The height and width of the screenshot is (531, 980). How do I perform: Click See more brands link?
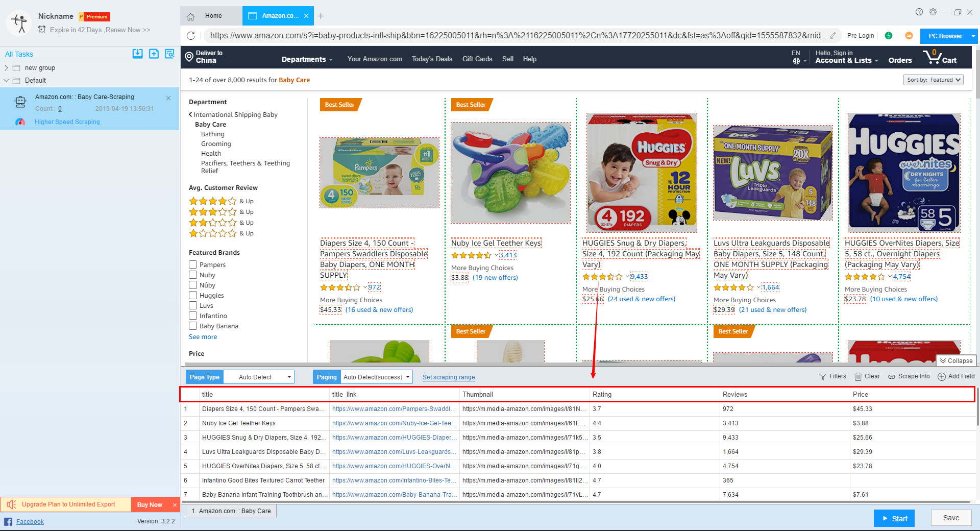(x=203, y=337)
